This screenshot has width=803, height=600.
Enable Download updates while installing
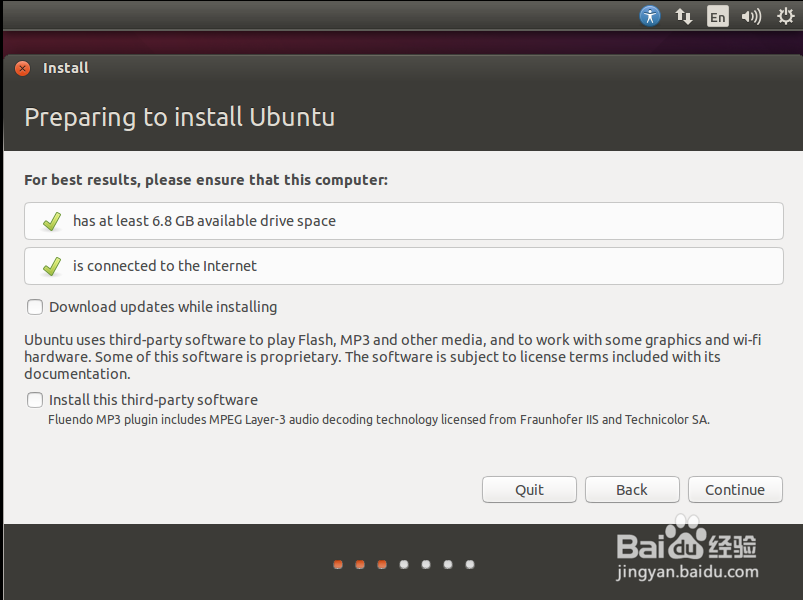tap(35, 307)
